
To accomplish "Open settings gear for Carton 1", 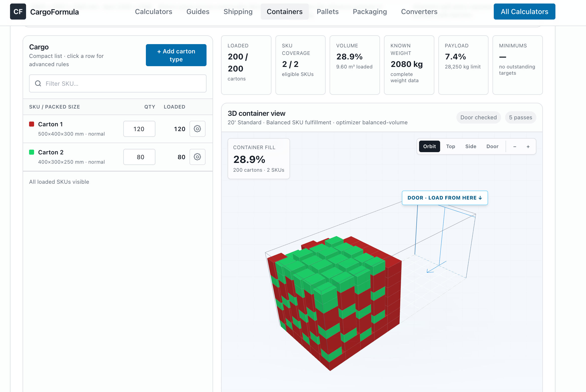I will pos(197,129).
